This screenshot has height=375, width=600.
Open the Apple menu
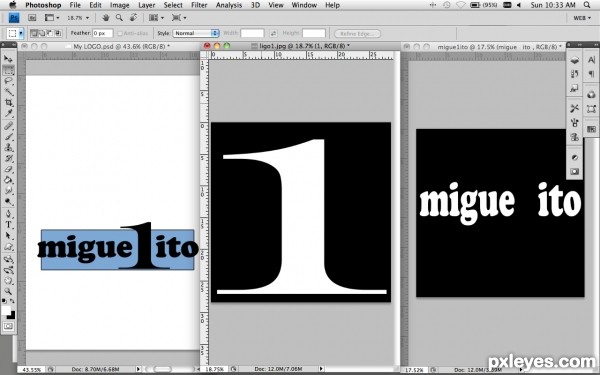pos(13,5)
